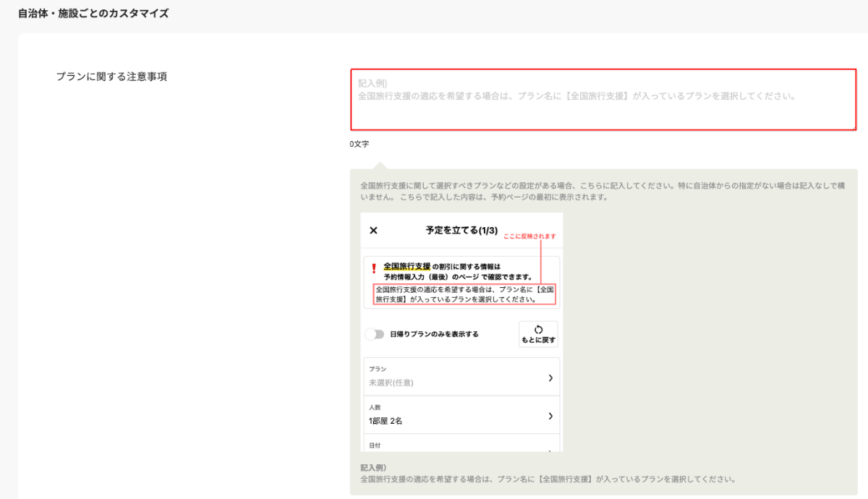Viewport: 868px width, 499px height.
Task: Click the red exclamation warning icon
Action: click(x=373, y=268)
